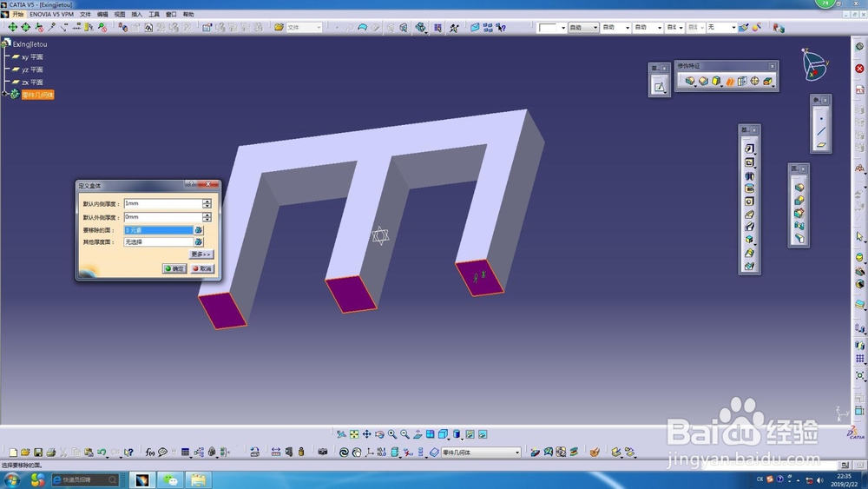Click the help ? button of 定义盒体 dialog
868x489 pixels.
[x=192, y=184]
